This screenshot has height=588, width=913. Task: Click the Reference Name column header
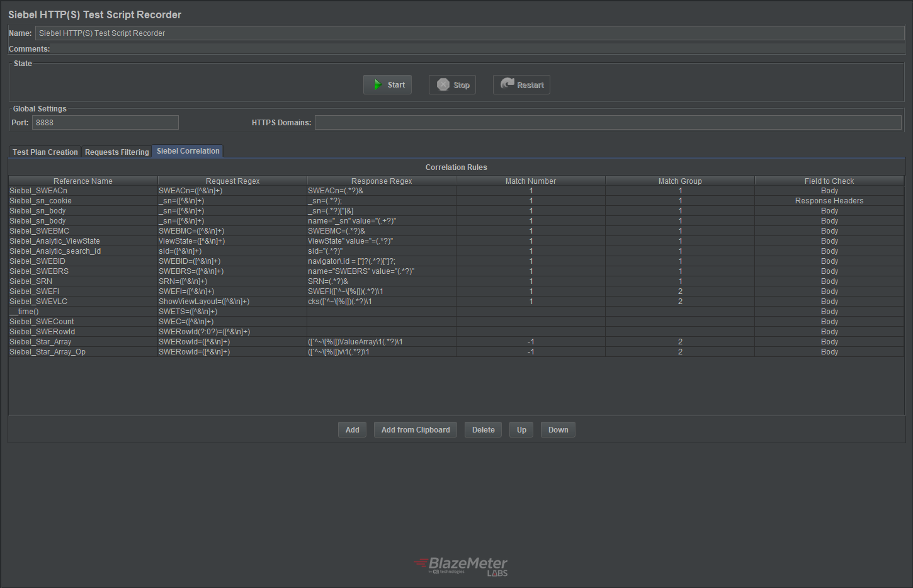pos(83,181)
